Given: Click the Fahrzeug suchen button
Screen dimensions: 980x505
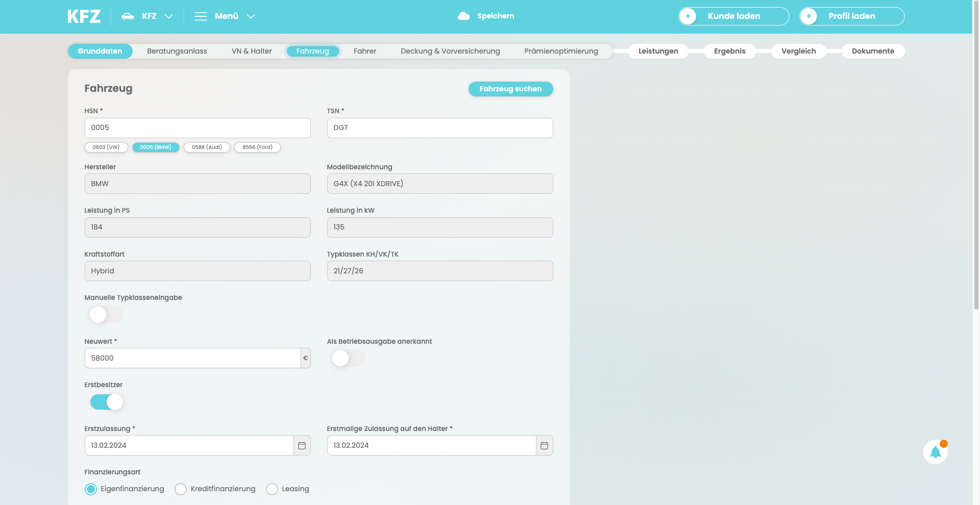Looking at the screenshot, I should (510, 89).
